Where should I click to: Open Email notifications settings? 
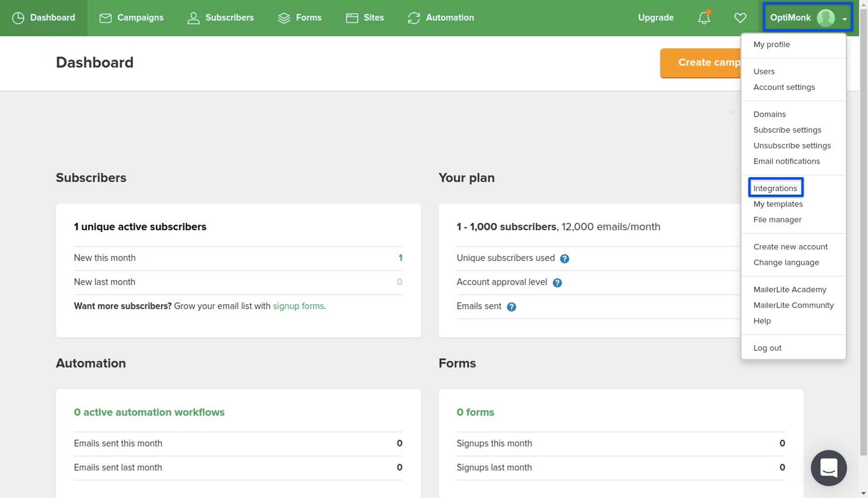(786, 161)
